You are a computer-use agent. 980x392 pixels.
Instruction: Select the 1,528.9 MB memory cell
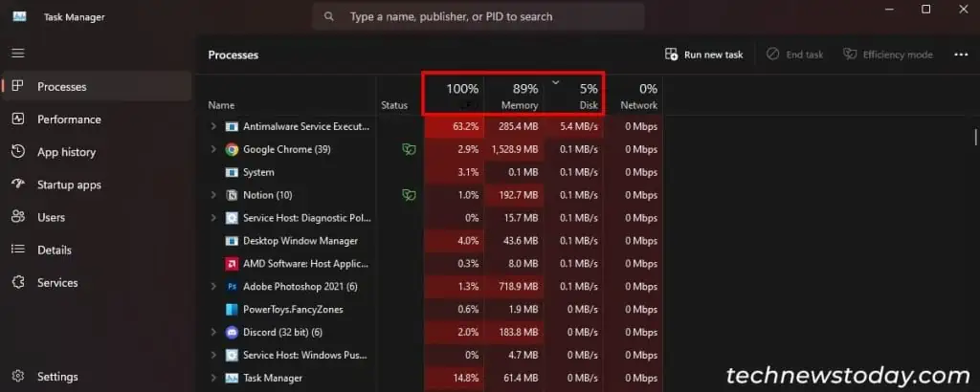513,149
